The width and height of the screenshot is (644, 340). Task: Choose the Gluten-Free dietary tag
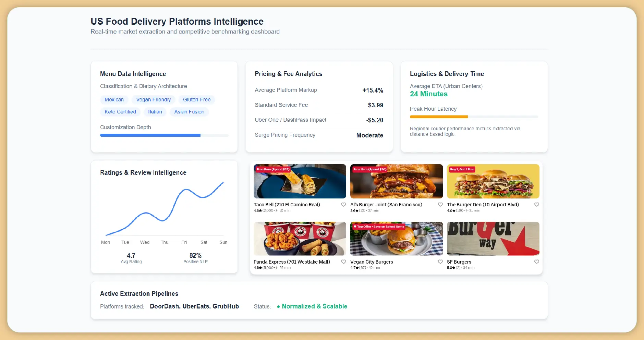point(197,100)
